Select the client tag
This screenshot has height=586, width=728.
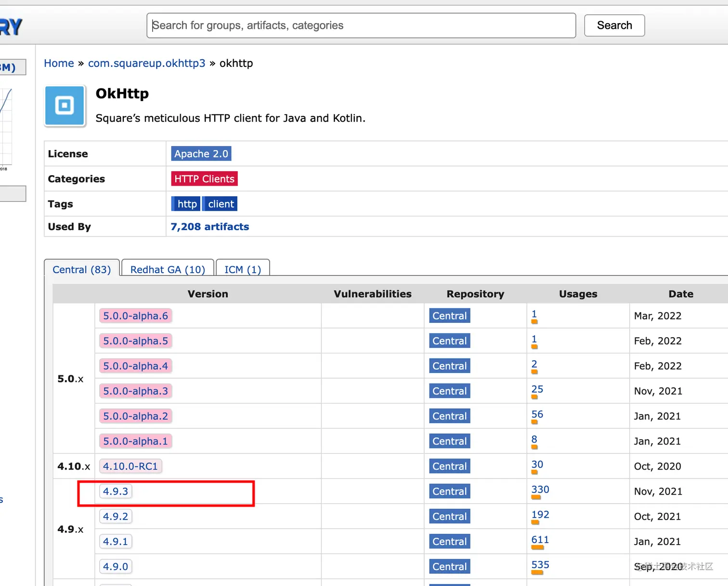[220, 204]
